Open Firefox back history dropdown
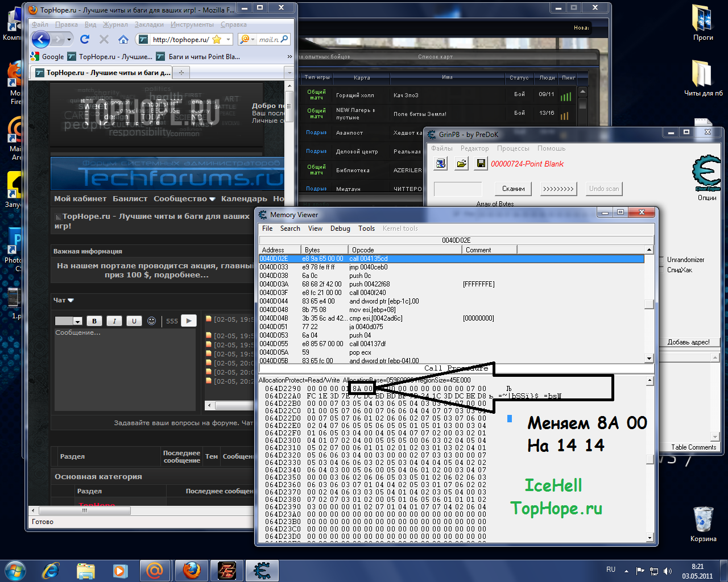728x582 pixels. 69,39
